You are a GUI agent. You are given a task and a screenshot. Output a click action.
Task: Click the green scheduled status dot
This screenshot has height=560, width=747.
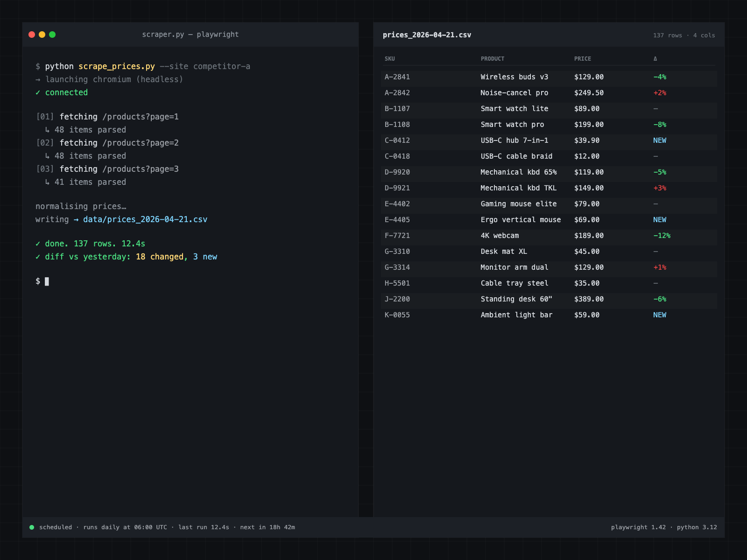click(x=31, y=527)
